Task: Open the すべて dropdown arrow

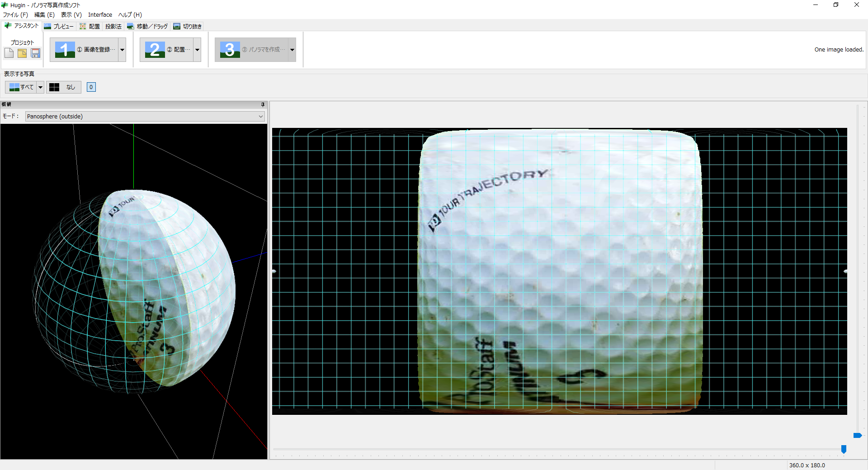Action: click(40, 87)
